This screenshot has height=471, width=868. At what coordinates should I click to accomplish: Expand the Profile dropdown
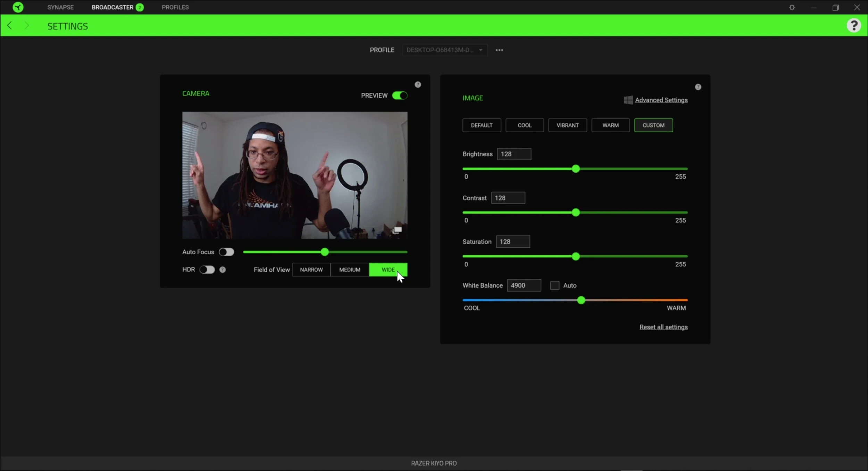tap(445, 50)
